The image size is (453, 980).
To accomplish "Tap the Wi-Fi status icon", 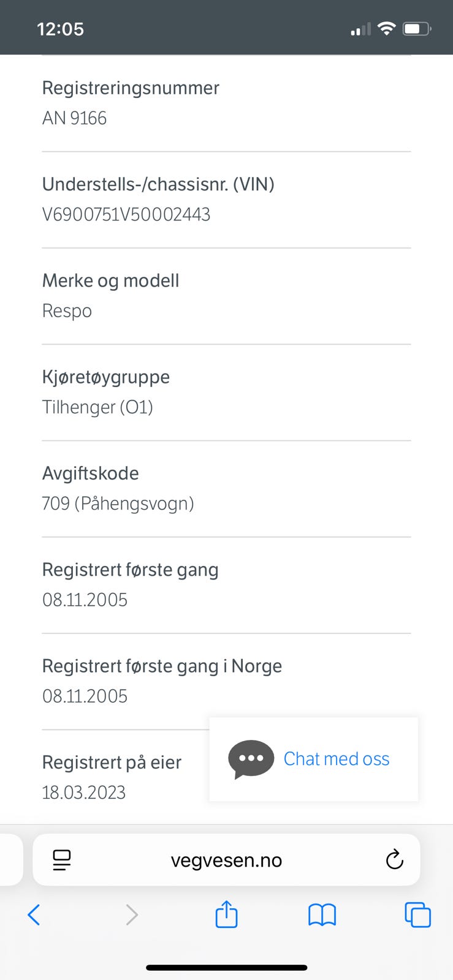I will point(386,28).
